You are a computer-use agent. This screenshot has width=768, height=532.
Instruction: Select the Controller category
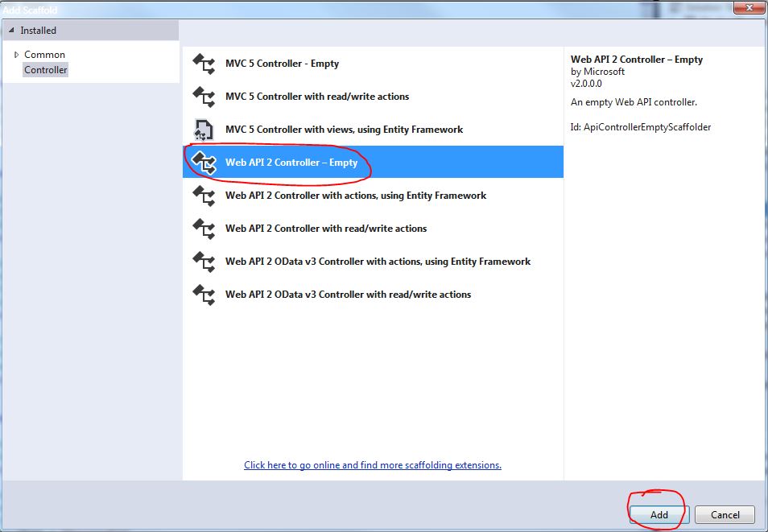(x=46, y=70)
